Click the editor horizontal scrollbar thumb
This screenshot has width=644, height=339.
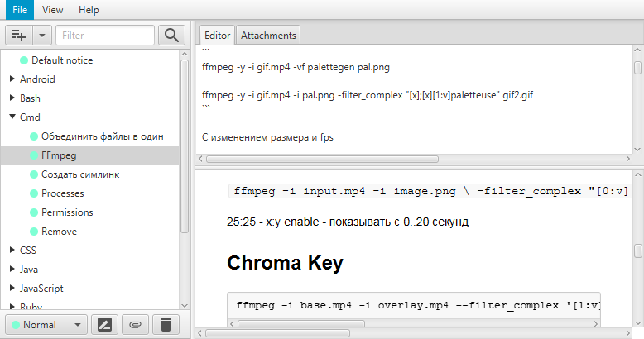[x=322, y=159]
